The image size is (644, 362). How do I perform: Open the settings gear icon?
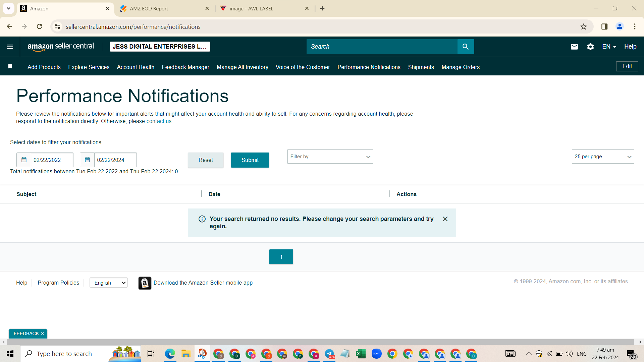click(590, 47)
